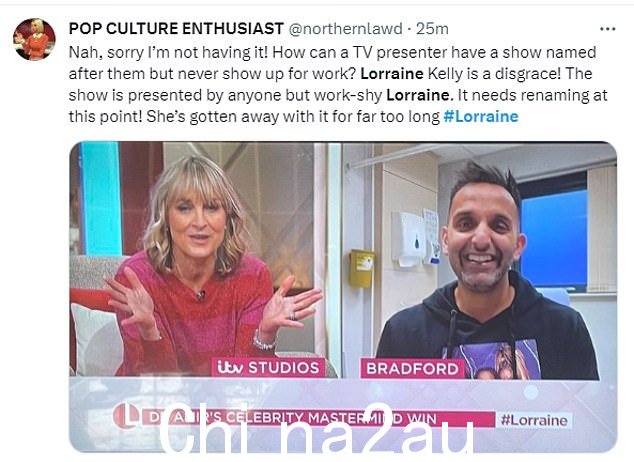Click the itv logo in the STUDIOS caption
This screenshot has width=634, height=462.
tap(230, 367)
